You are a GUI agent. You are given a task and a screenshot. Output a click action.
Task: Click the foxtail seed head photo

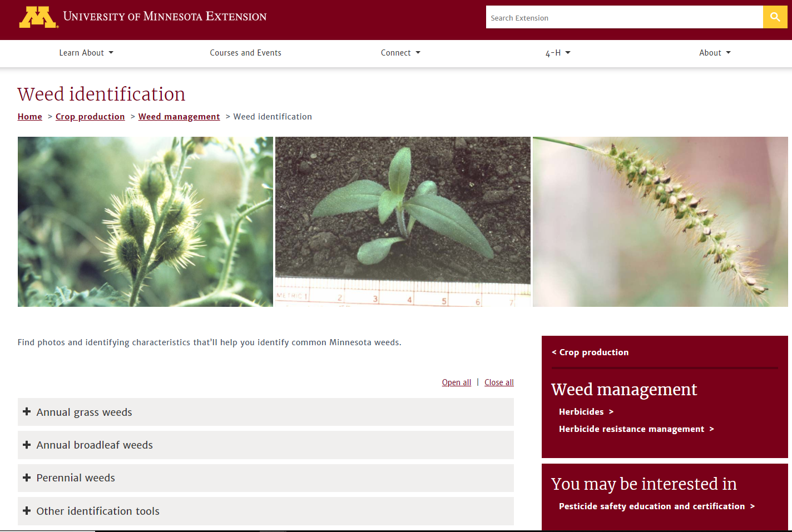point(660,222)
